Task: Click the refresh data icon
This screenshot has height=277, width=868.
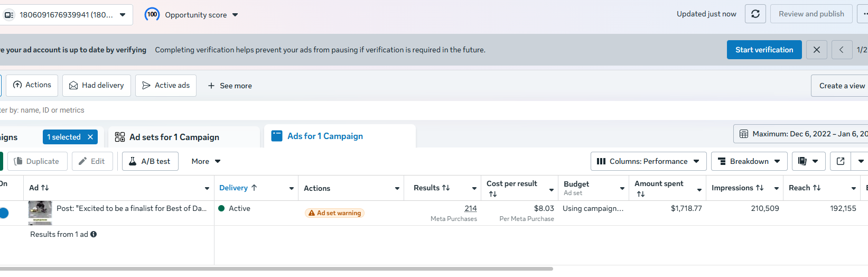Action: click(755, 14)
